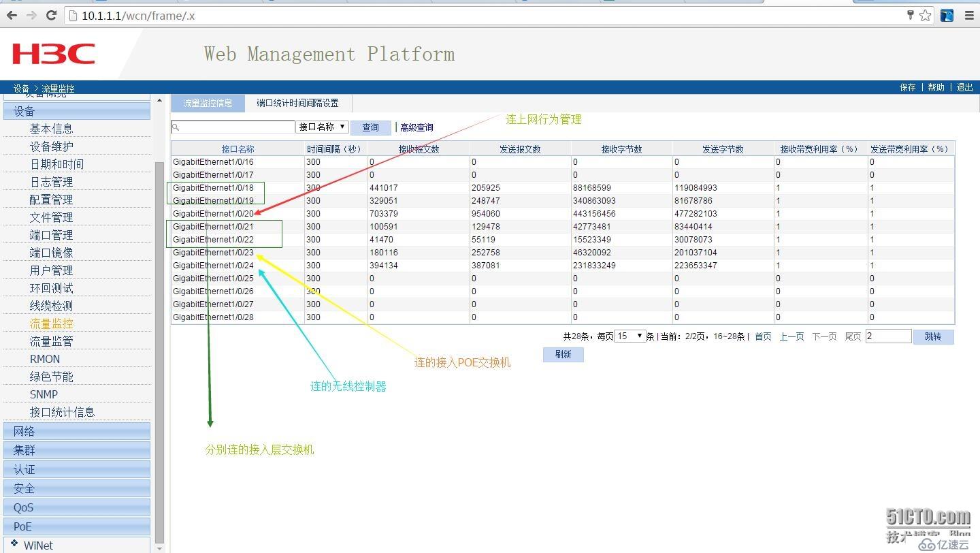This screenshot has width=980, height=553.
Task: Select row GigabitEthernet1/0/24
Action: tap(562, 265)
